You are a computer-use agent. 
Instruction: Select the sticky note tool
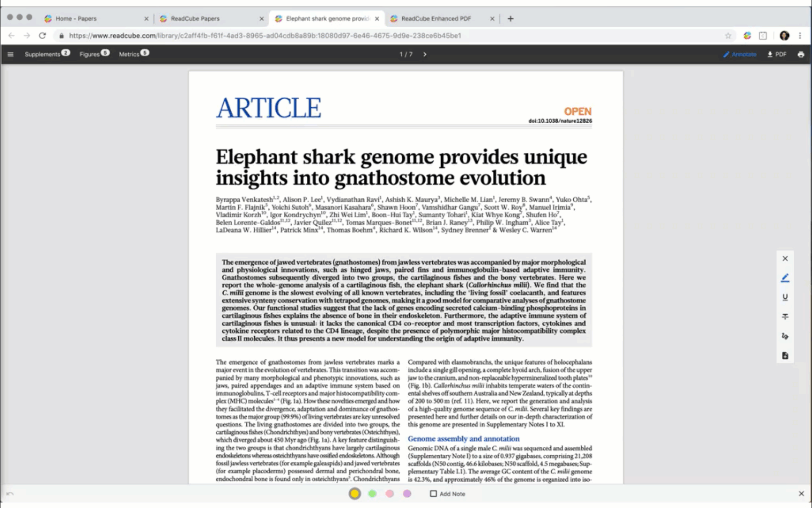coord(785,356)
